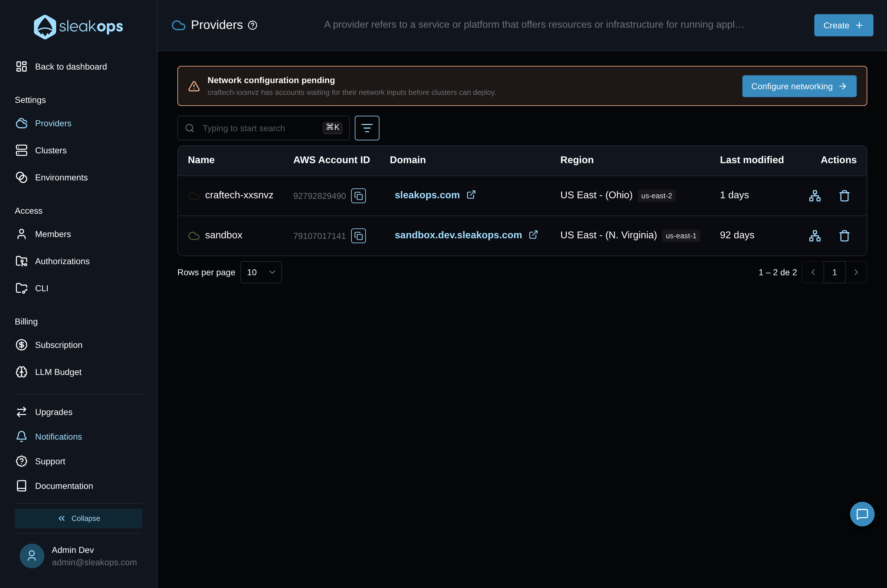The image size is (887, 588).
Task: Delete the sandbox provider
Action: pos(844,236)
